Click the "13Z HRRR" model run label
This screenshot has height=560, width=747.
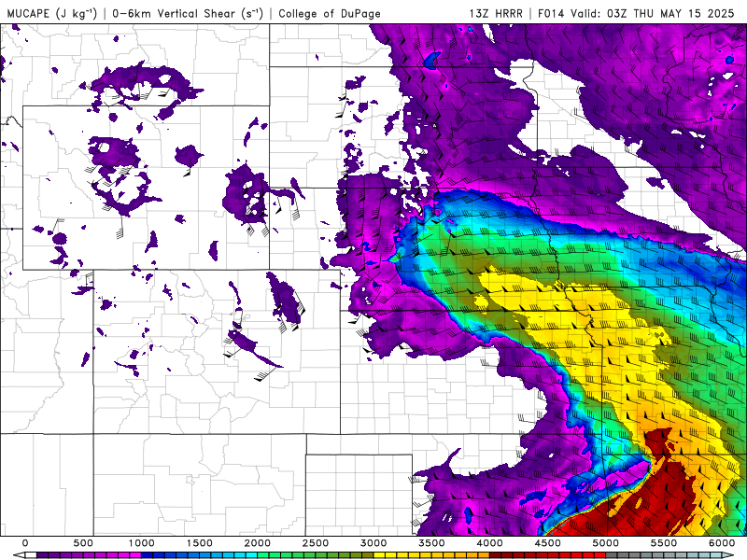click(496, 13)
